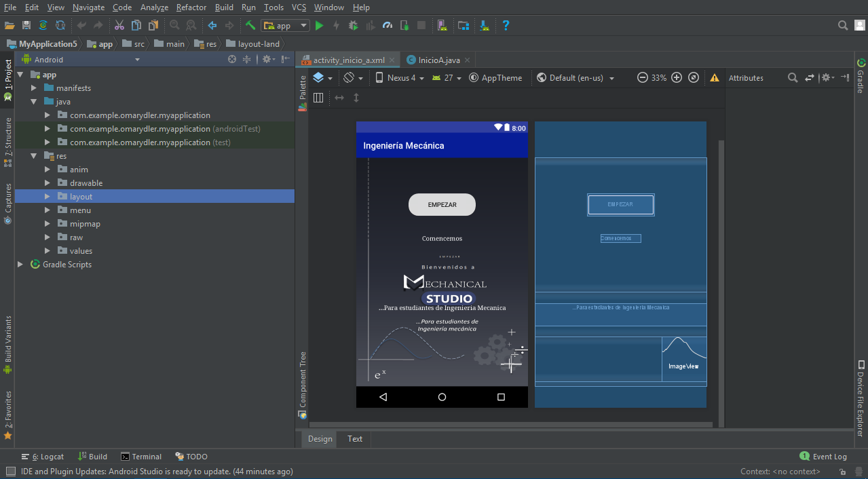The width and height of the screenshot is (868, 479).
Task: Click the Cut scissors icon
Action: point(119,26)
